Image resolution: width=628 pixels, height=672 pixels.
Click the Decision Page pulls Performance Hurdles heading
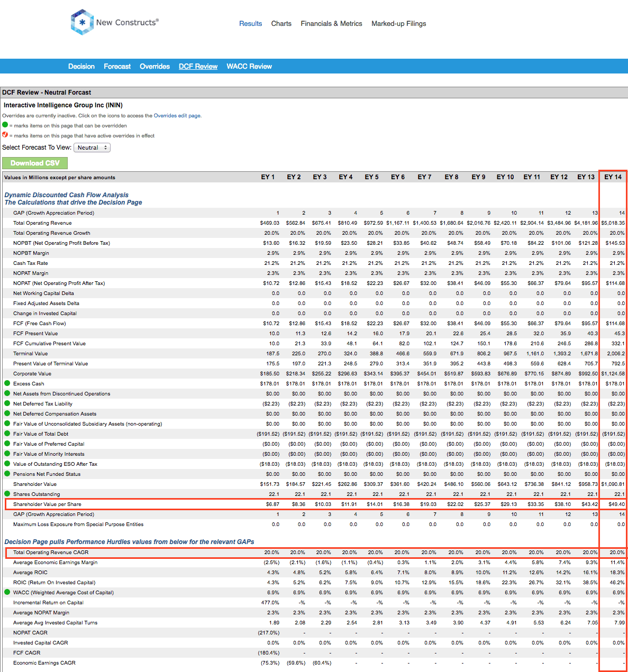point(129,542)
